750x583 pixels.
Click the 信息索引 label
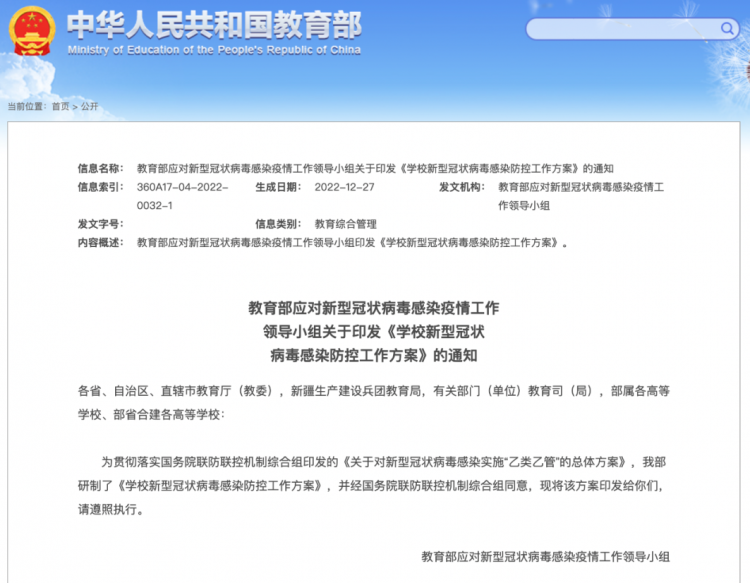[x=100, y=187]
